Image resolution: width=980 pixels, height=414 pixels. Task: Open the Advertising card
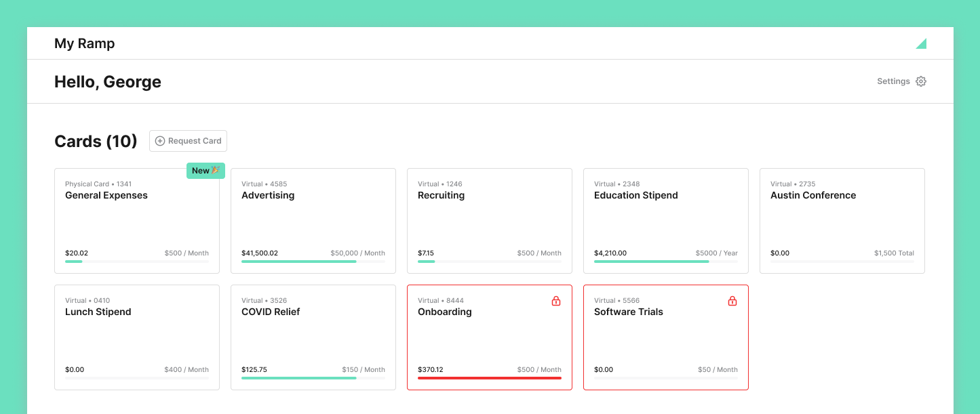[313, 221]
